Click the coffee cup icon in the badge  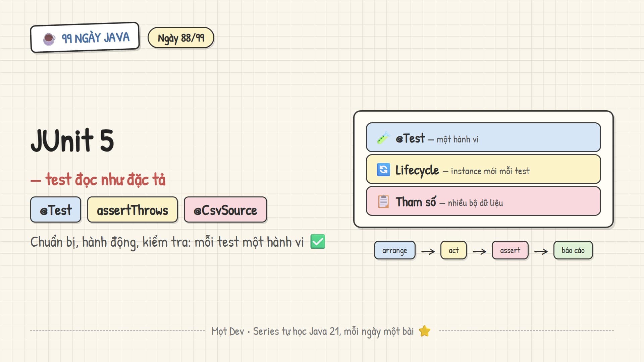click(x=49, y=39)
